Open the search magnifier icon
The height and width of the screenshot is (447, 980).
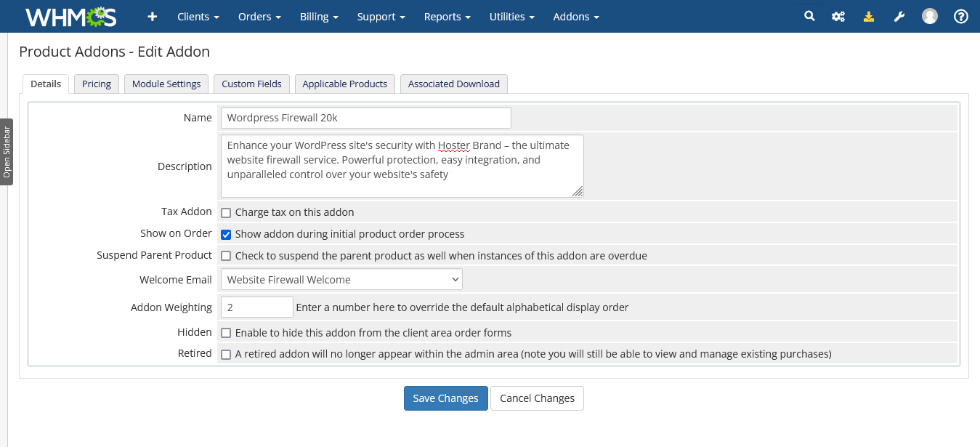pyautogui.click(x=809, y=16)
